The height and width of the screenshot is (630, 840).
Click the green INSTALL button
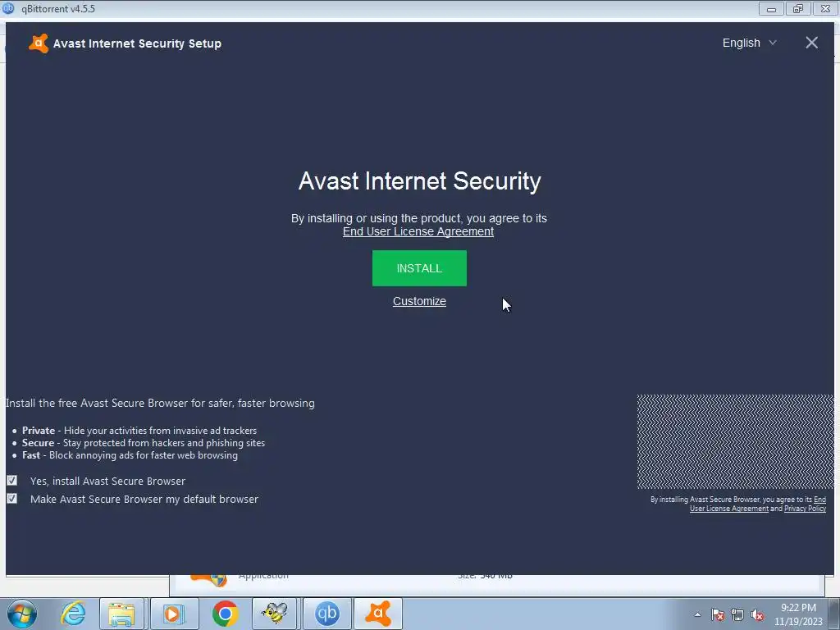pyautogui.click(x=419, y=268)
